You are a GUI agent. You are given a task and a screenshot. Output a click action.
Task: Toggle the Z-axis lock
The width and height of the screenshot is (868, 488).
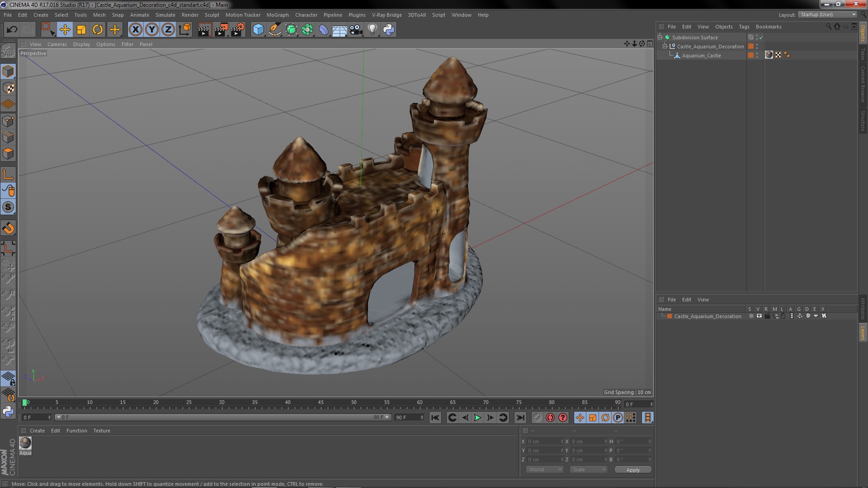[168, 30]
